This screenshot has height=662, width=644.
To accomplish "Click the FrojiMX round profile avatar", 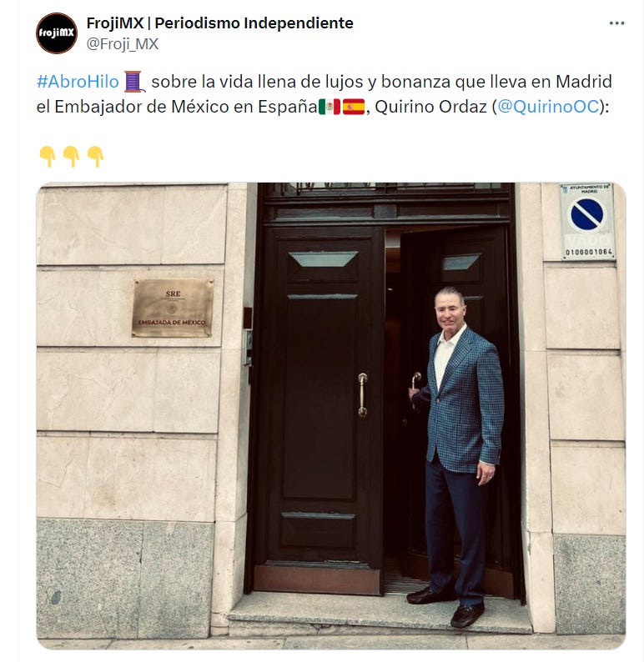I will tap(57, 33).
